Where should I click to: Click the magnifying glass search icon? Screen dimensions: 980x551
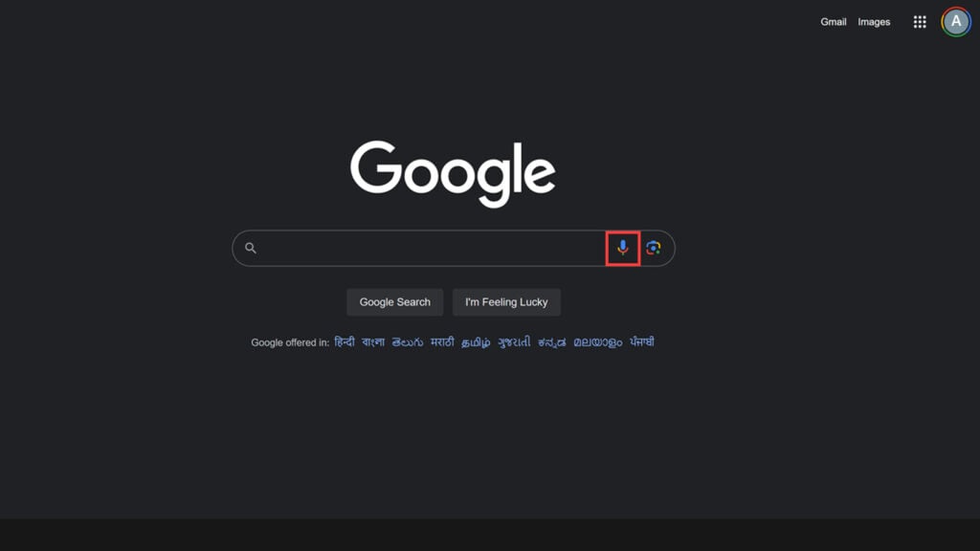pos(251,248)
